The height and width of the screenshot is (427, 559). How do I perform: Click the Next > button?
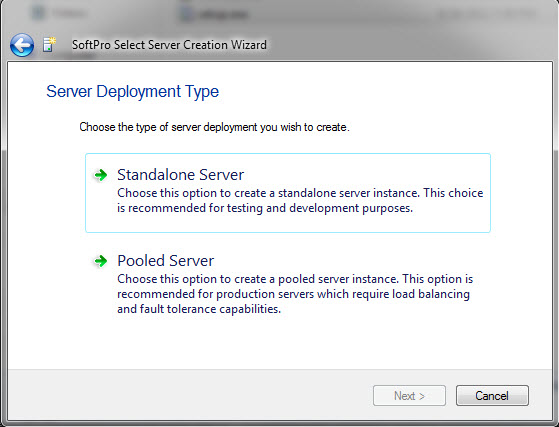coord(409,396)
